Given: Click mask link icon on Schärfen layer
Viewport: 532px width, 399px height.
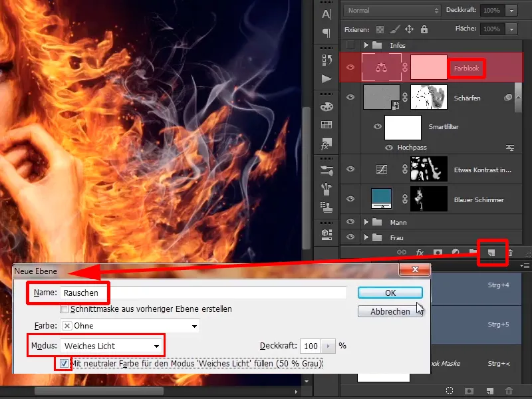Looking at the screenshot, I should 405,97.
